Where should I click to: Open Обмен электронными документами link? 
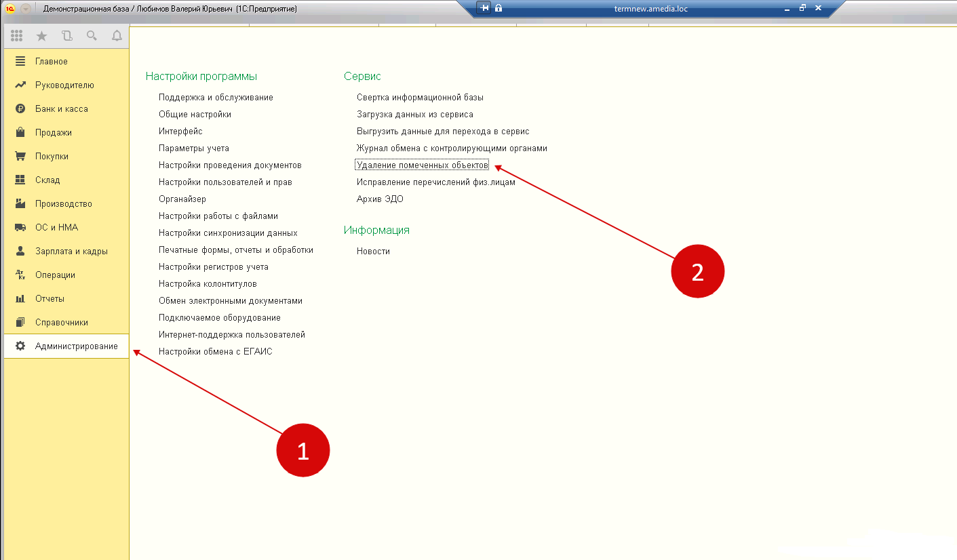tap(231, 300)
